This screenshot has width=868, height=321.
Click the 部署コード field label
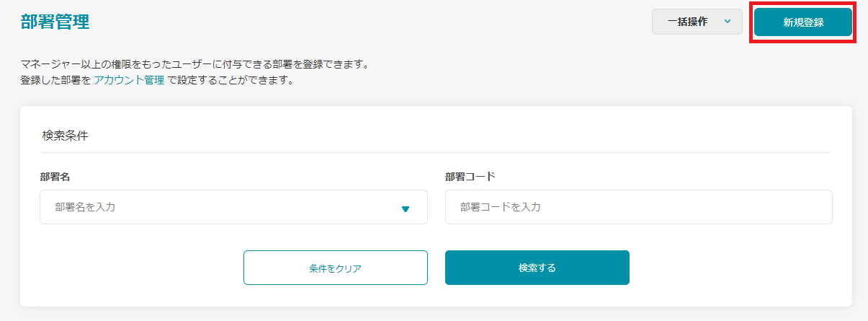pos(470,176)
